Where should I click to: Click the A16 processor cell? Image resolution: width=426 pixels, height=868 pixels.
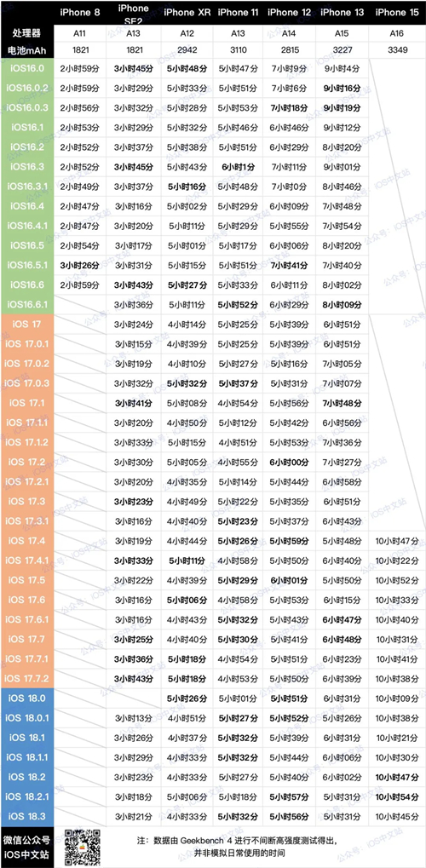tap(397, 33)
